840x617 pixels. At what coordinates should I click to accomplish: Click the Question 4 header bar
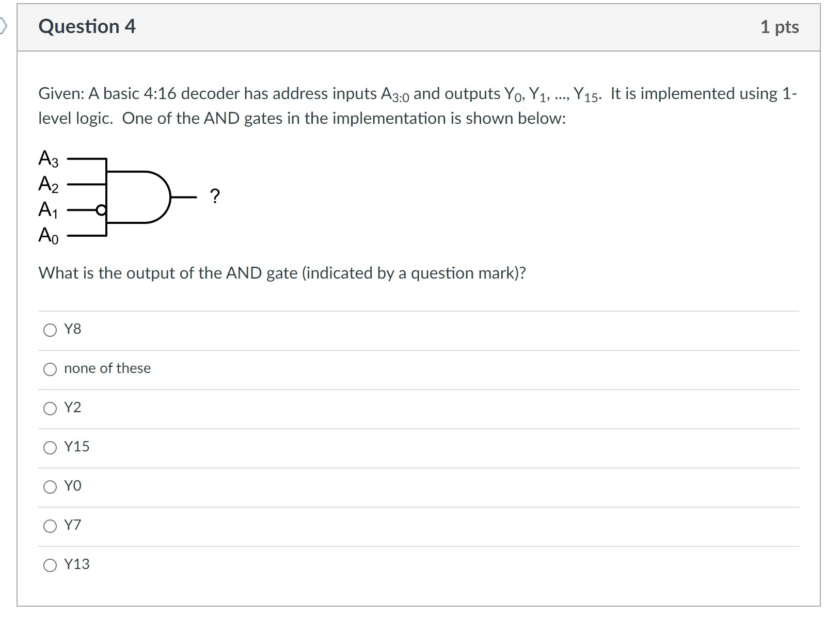pos(413,27)
